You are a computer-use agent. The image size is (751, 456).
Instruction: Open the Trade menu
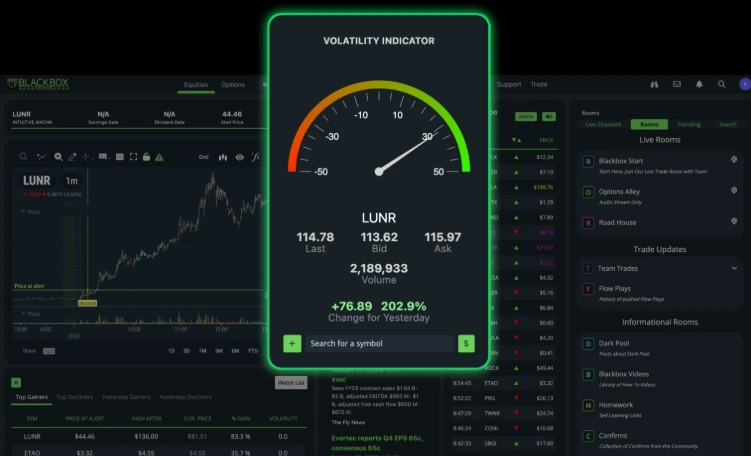tap(538, 84)
